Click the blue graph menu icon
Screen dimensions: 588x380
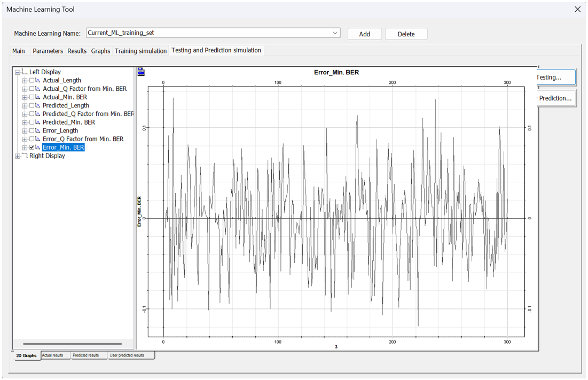coord(141,72)
